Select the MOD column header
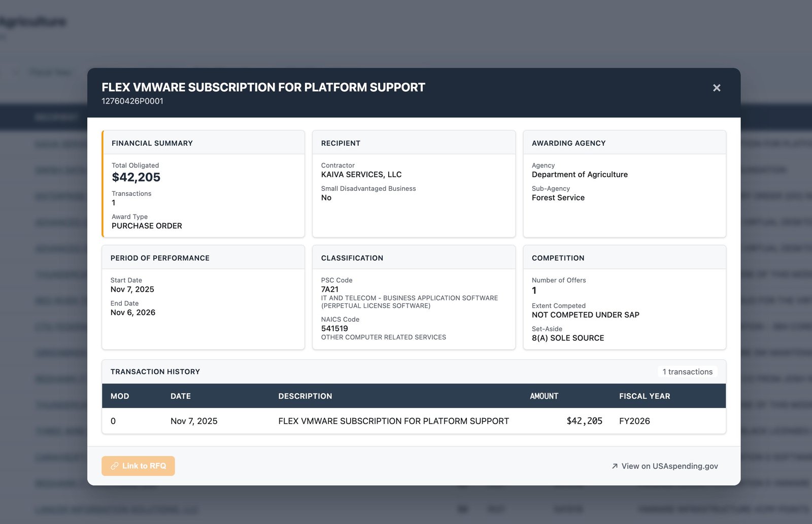812x524 pixels. 120,396
